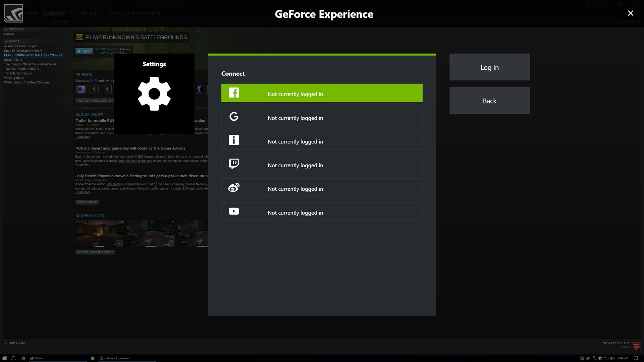Click the Log in button
This screenshot has height=362, width=644.
tap(490, 67)
